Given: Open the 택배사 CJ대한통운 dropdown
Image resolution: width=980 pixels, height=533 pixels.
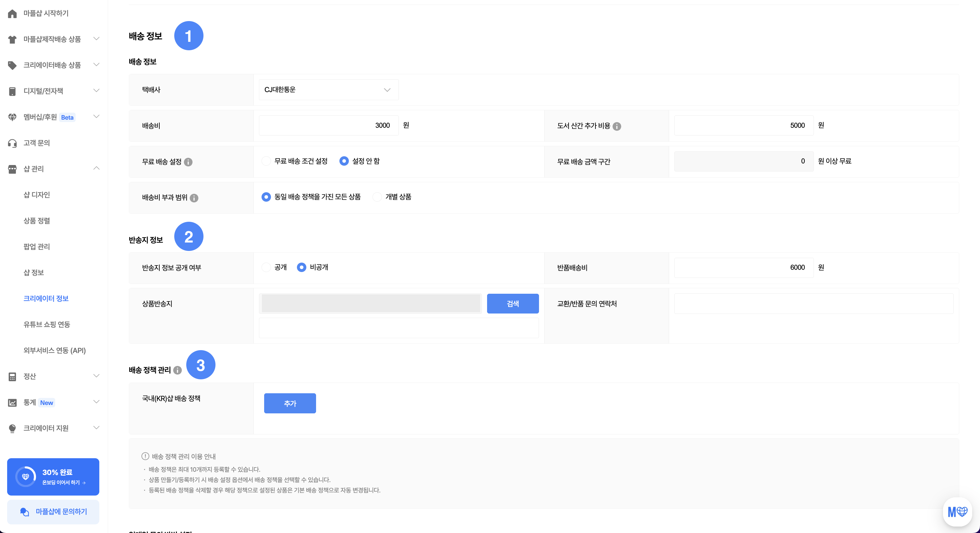Looking at the screenshot, I should pyautogui.click(x=328, y=90).
